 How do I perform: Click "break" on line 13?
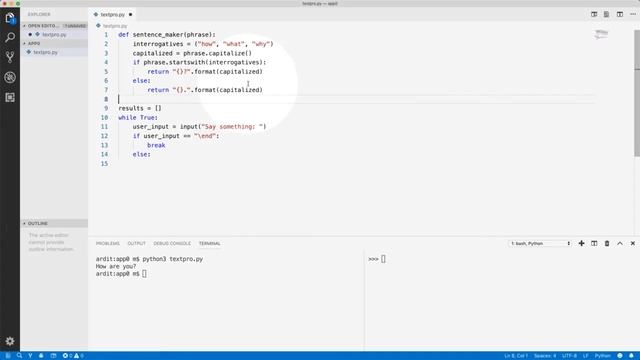(x=156, y=145)
